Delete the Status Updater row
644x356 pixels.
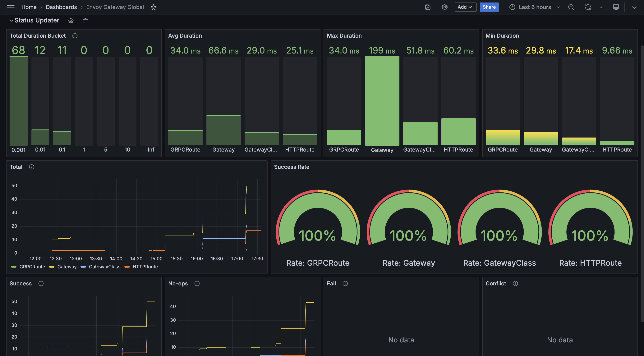[x=85, y=21]
